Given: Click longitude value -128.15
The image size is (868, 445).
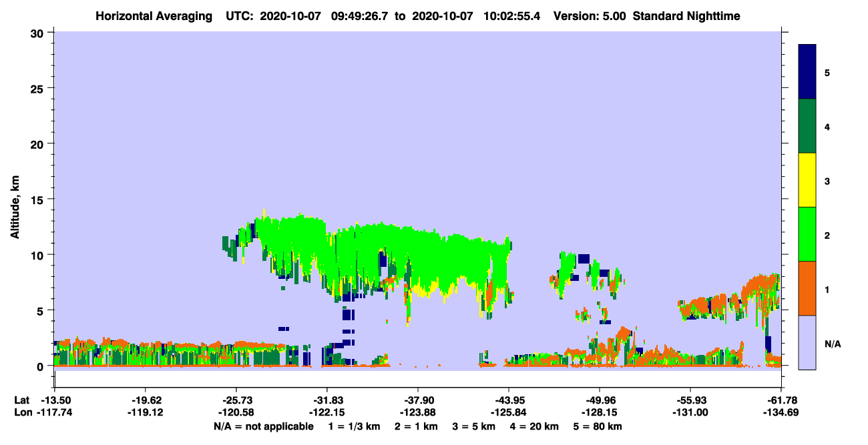Looking at the screenshot, I should (600, 413).
